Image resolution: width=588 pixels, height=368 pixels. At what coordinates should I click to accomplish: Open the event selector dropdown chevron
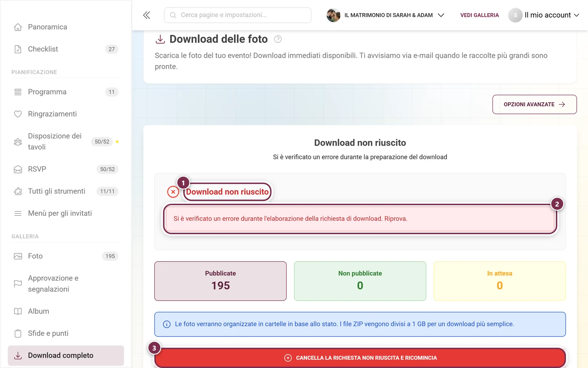click(x=441, y=15)
